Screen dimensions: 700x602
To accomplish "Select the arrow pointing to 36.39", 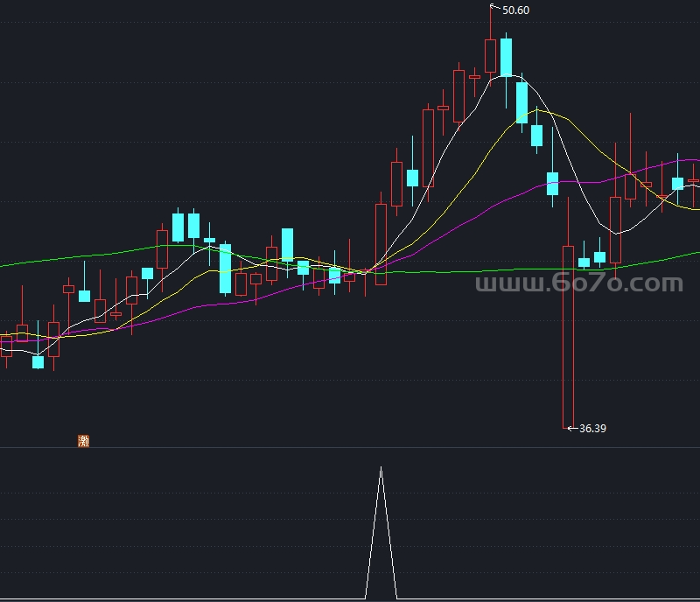I will click(x=573, y=429).
